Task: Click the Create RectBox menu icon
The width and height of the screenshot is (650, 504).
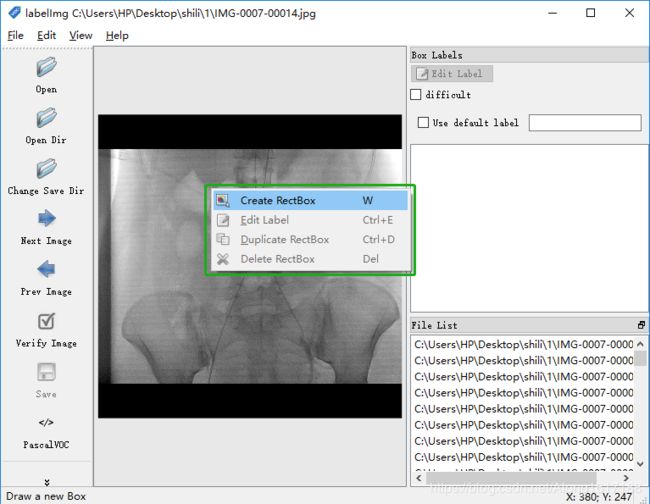Action: click(223, 201)
